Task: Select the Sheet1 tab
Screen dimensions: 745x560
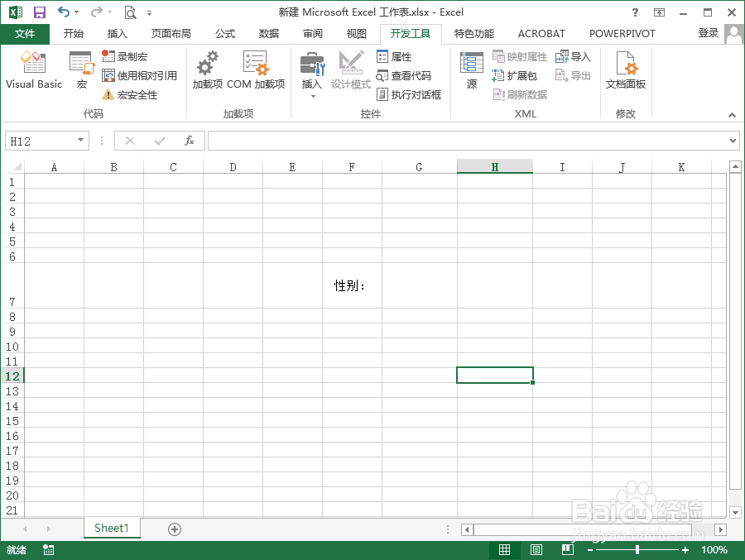Action: (112, 529)
